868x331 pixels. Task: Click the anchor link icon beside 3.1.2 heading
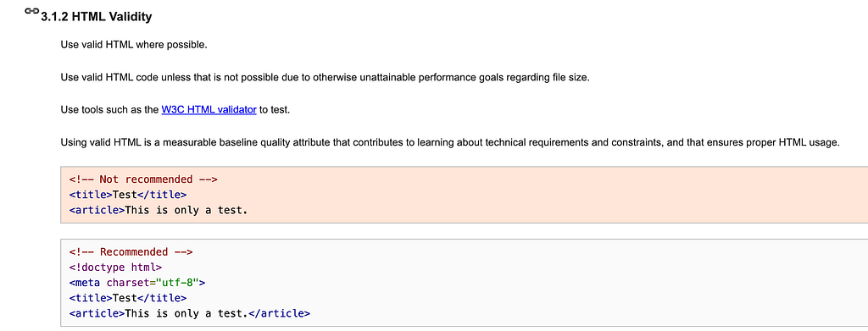pyautogui.click(x=33, y=12)
